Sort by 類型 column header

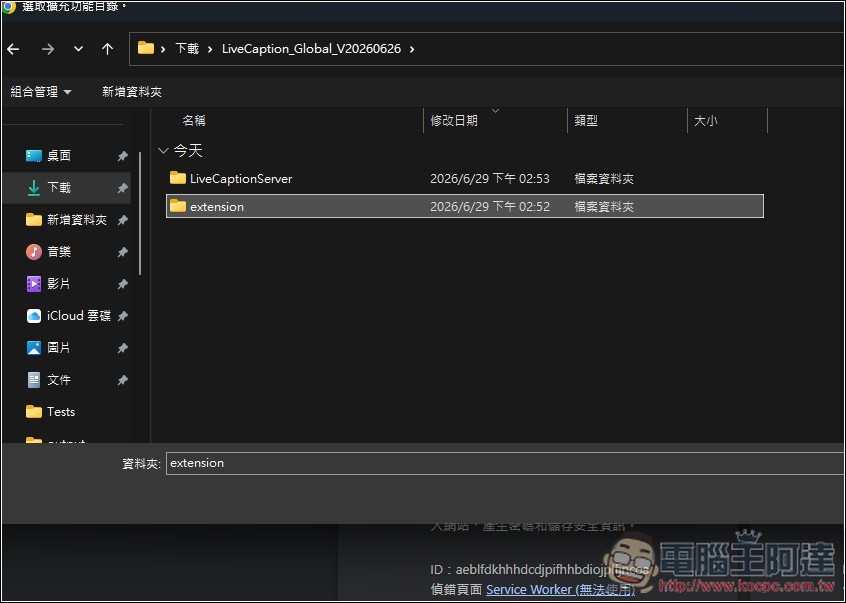tap(586, 120)
